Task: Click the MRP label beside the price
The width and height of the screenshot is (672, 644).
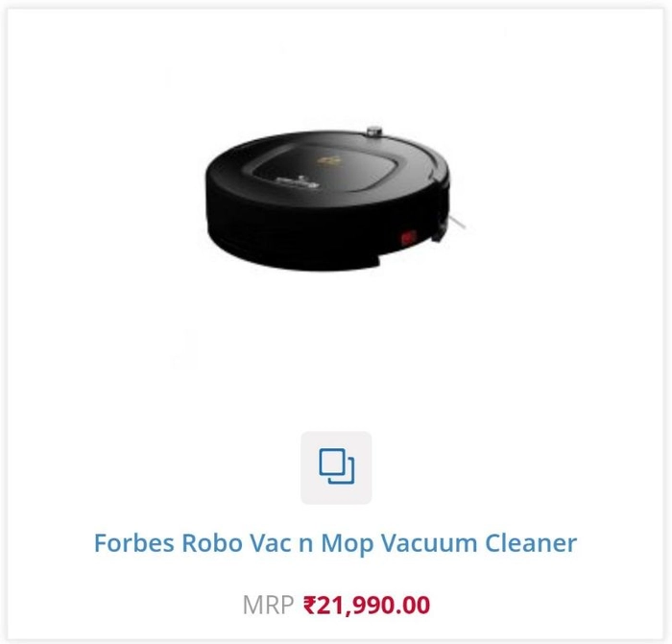Action: [268, 605]
